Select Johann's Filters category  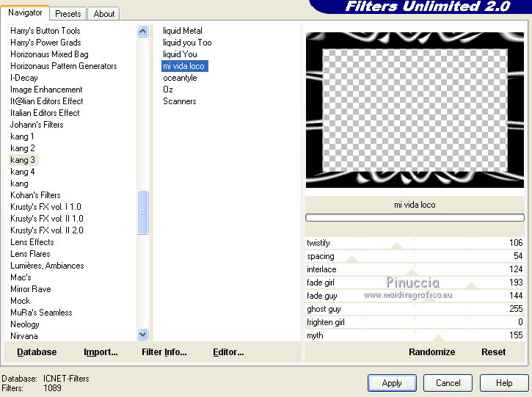pyautogui.click(x=37, y=125)
